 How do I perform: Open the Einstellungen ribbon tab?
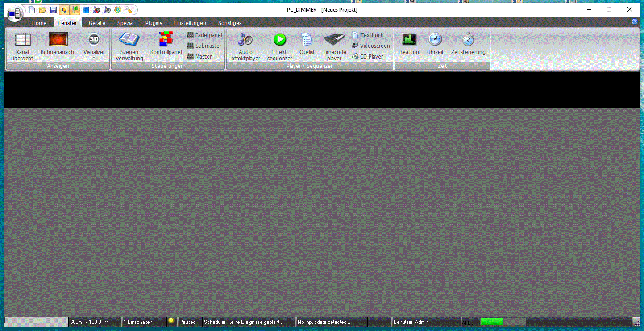(x=190, y=23)
